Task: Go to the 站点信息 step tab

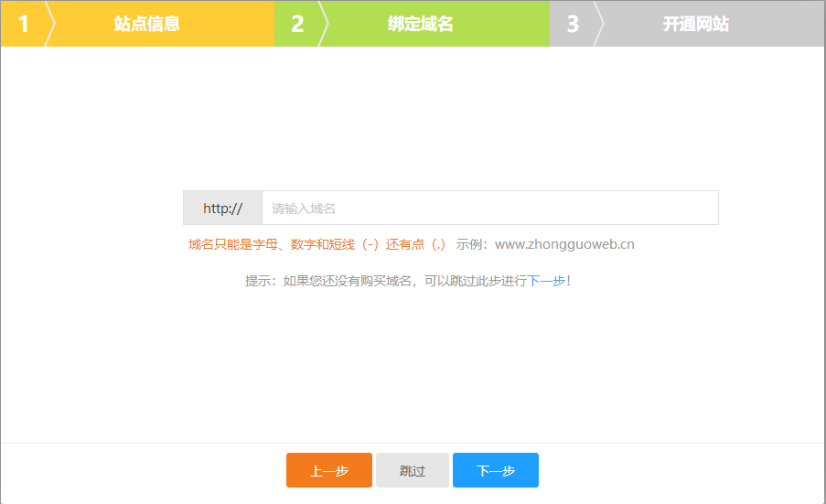Action: tap(146, 24)
